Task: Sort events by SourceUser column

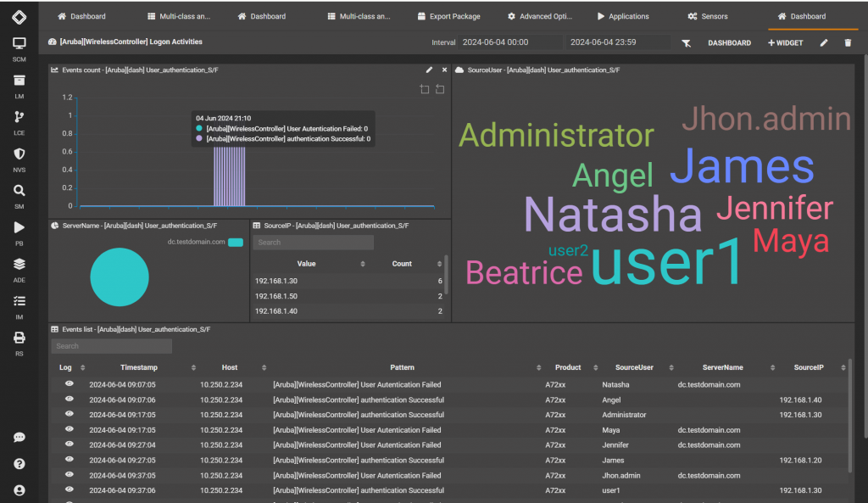Action: [x=671, y=368]
